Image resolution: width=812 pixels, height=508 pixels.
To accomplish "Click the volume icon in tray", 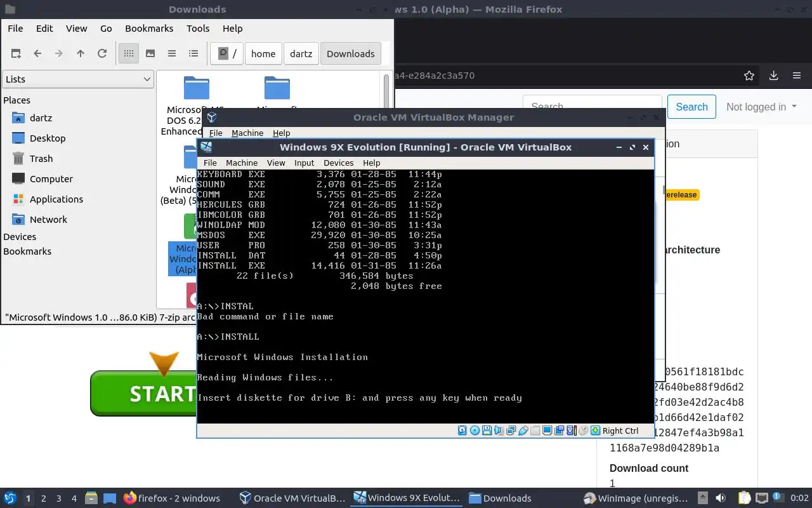I will (721, 498).
